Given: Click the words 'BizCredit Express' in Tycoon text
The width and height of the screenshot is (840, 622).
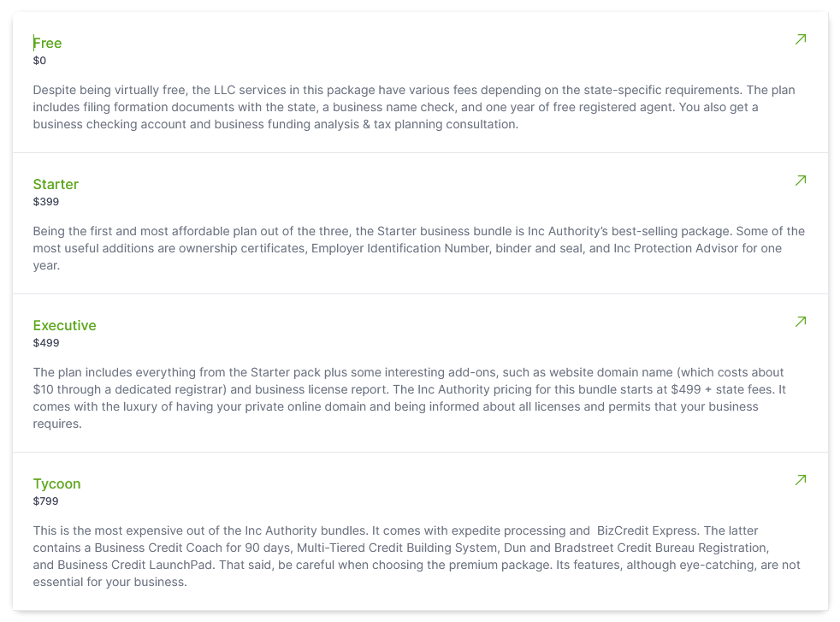Looking at the screenshot, I should click(x=648, y=530).
